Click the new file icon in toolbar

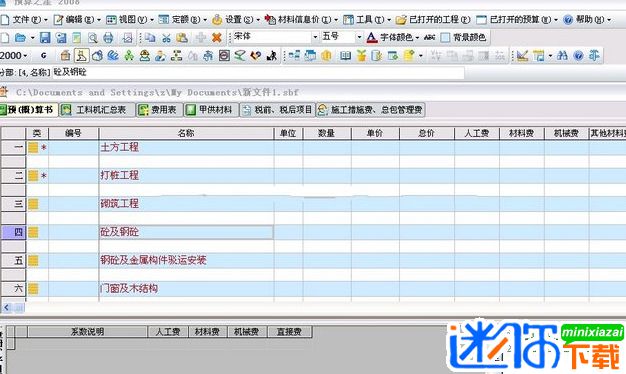(x=5, y=38)
